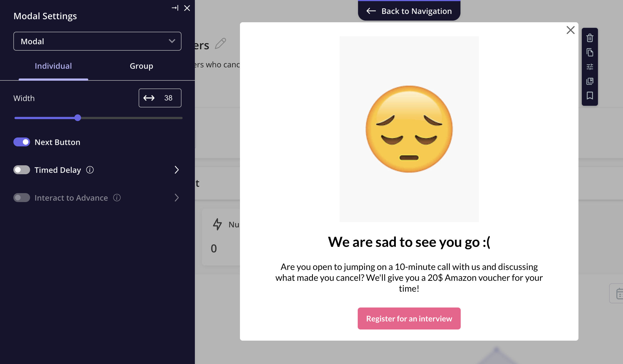Click the resize/expand panel icon
This screenshot has height=364, width=623.
pyautogui.click(x=175, y=8)
